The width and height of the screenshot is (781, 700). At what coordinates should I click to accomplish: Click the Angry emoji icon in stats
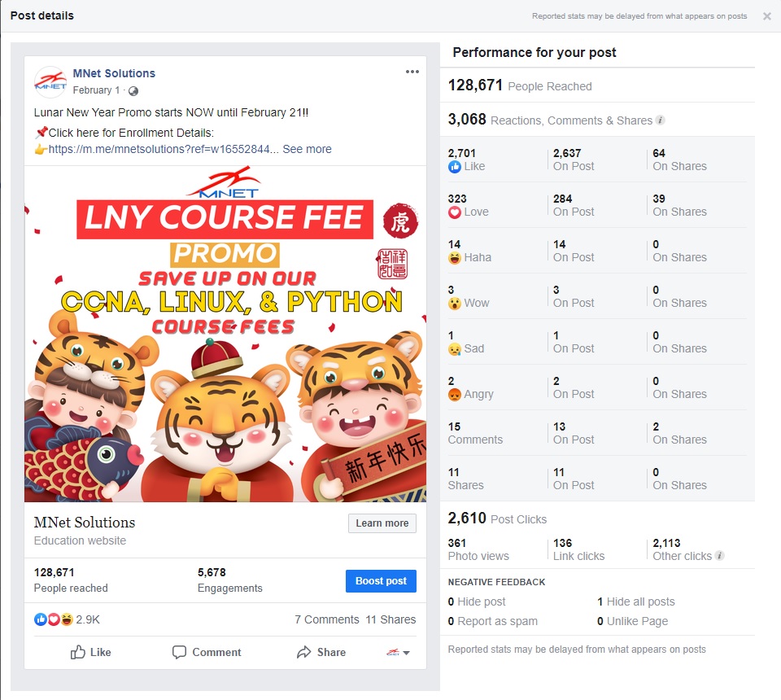point(454,395)
